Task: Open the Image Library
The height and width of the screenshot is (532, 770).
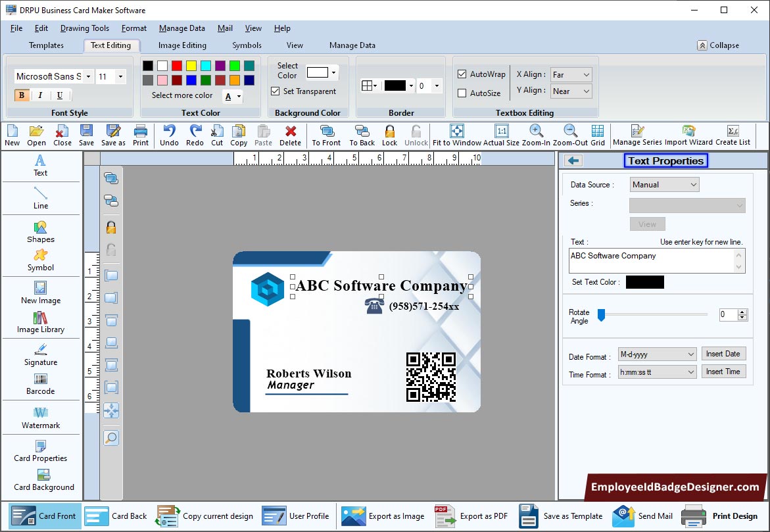Action: coord(40,322)
